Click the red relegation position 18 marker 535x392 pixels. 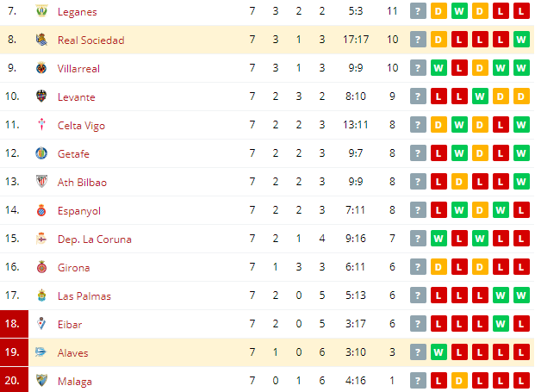[14, 324]
